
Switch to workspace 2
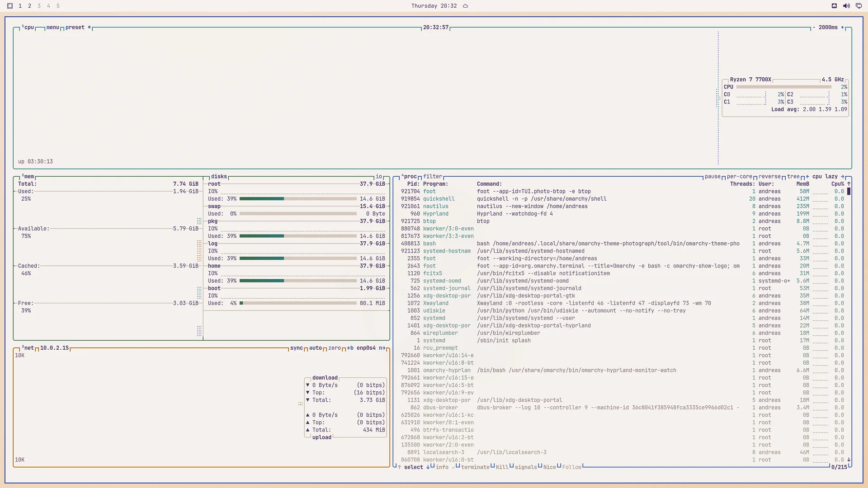point(29,6)
